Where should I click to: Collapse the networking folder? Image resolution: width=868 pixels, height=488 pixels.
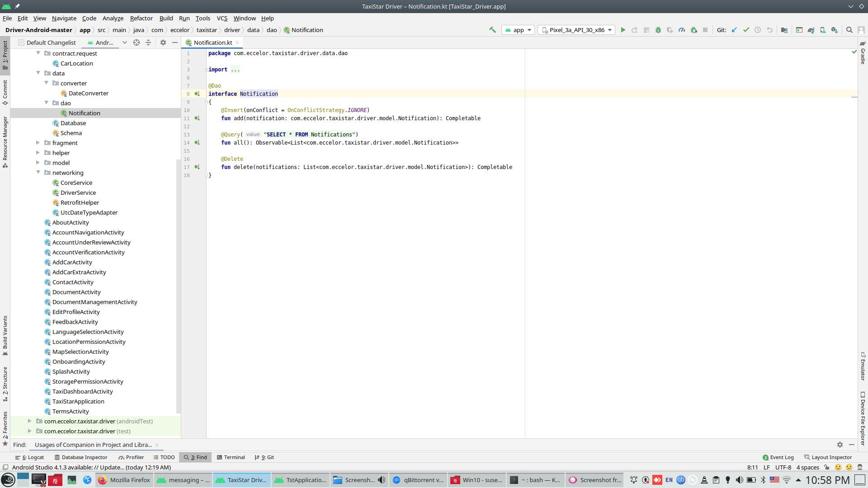[x=38, y=173]
